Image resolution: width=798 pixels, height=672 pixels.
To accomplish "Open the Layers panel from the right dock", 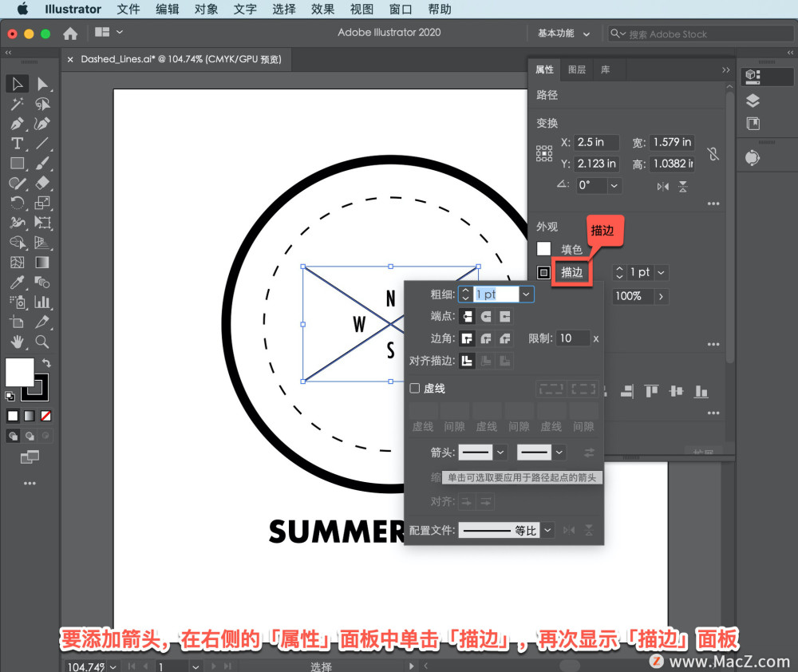I will pos(752,101).
